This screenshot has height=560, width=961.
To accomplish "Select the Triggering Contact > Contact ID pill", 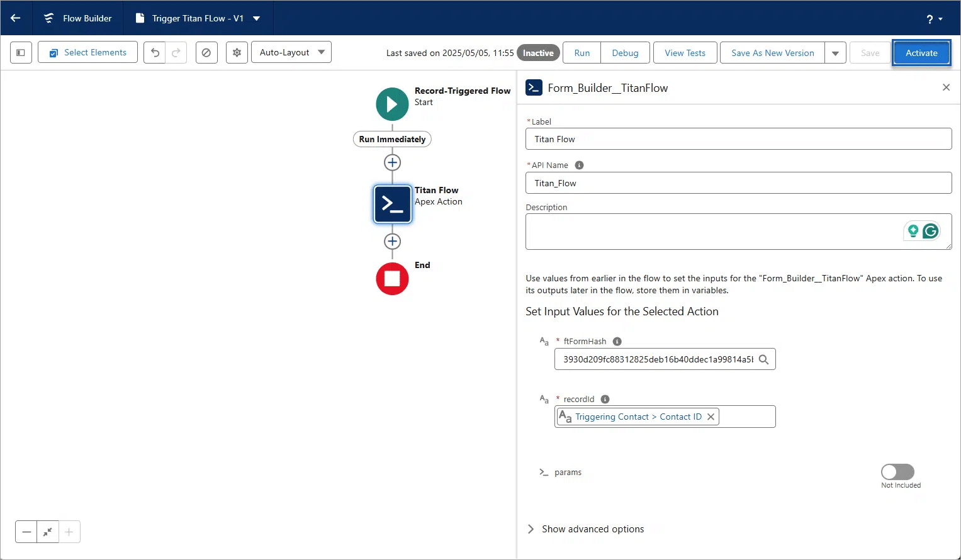I will click(637, 417).
